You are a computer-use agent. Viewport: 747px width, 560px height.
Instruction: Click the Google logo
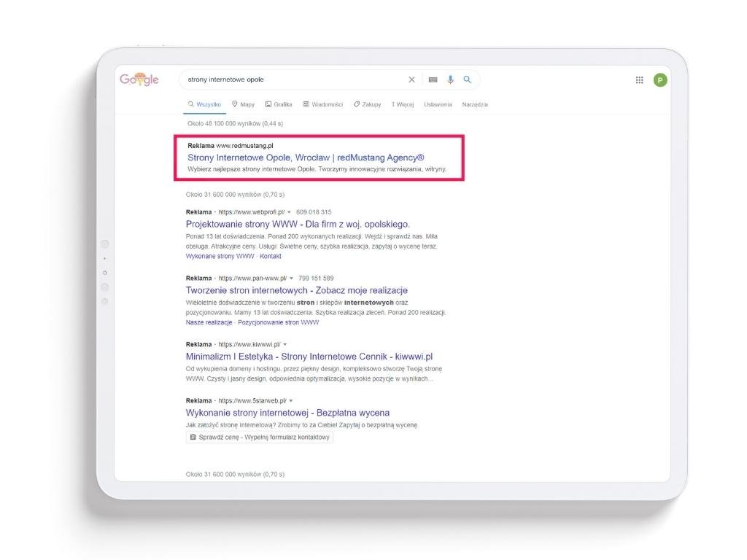pos(139,79)
